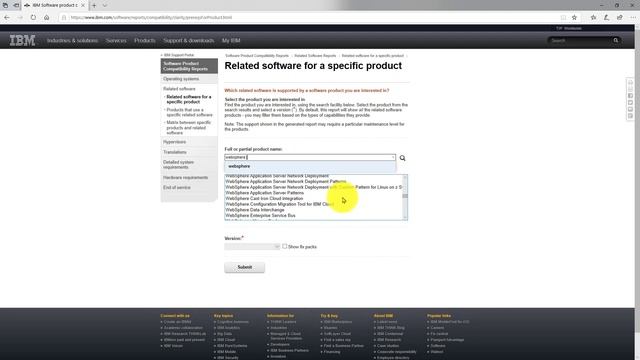The width and height of the screenshot is (640, 360).
Task: Open the My IBM menu
Action: (231, 40)
